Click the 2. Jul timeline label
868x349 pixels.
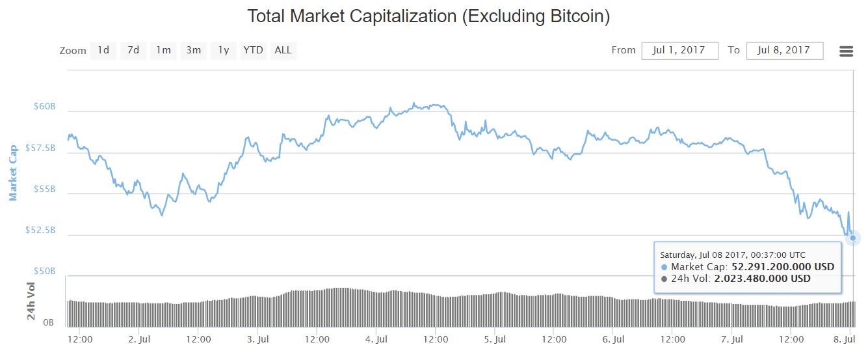[x=140, y=339]
